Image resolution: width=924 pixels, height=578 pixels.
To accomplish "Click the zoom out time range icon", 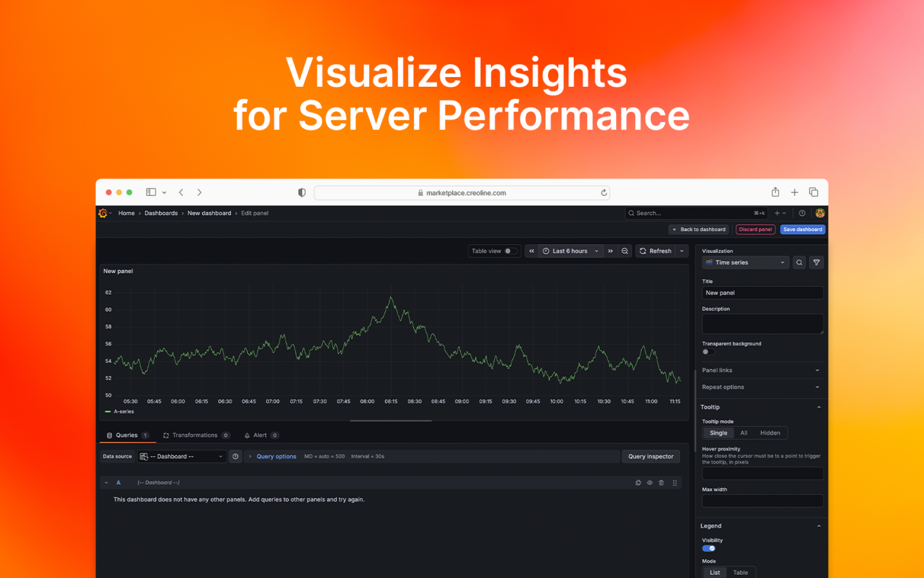I will 625,251.
